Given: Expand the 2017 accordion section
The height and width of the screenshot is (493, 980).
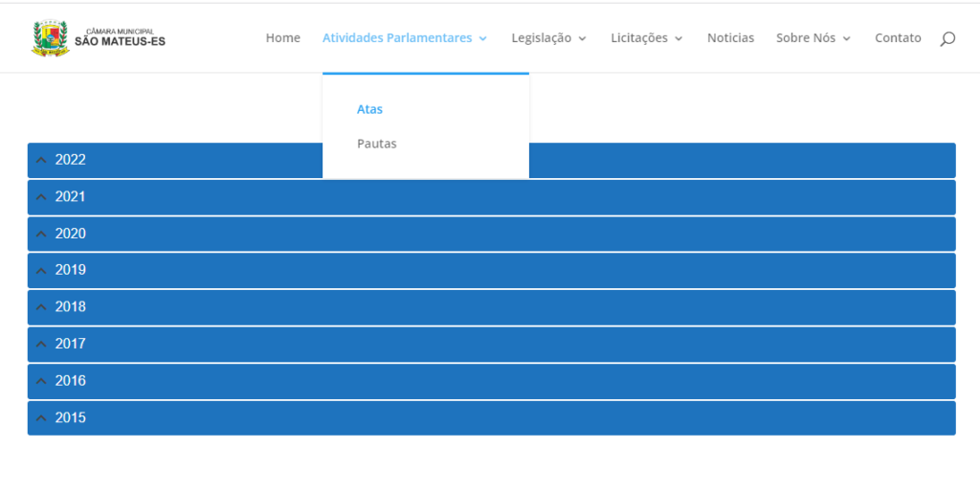Looking at the screenshot, I should [x=491, y=345].
